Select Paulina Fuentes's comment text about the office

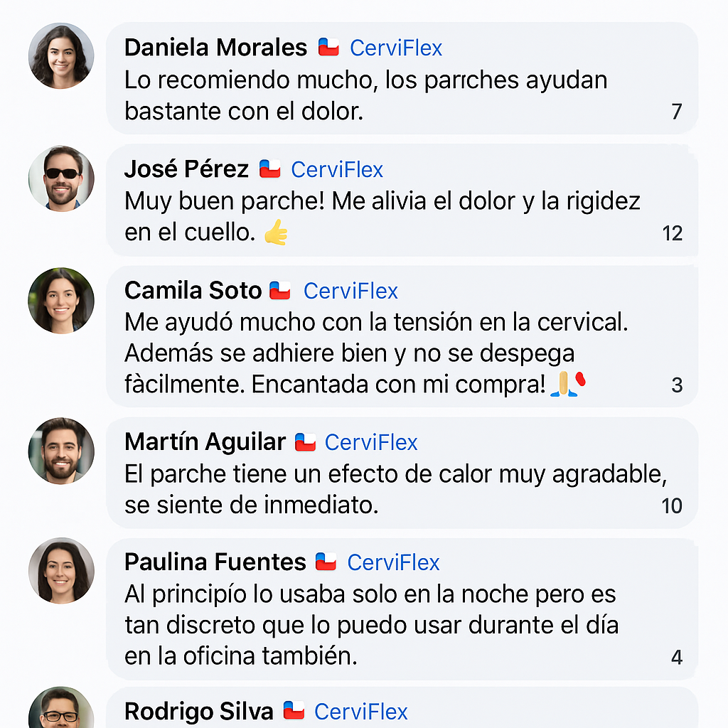(x=371, y=625)
